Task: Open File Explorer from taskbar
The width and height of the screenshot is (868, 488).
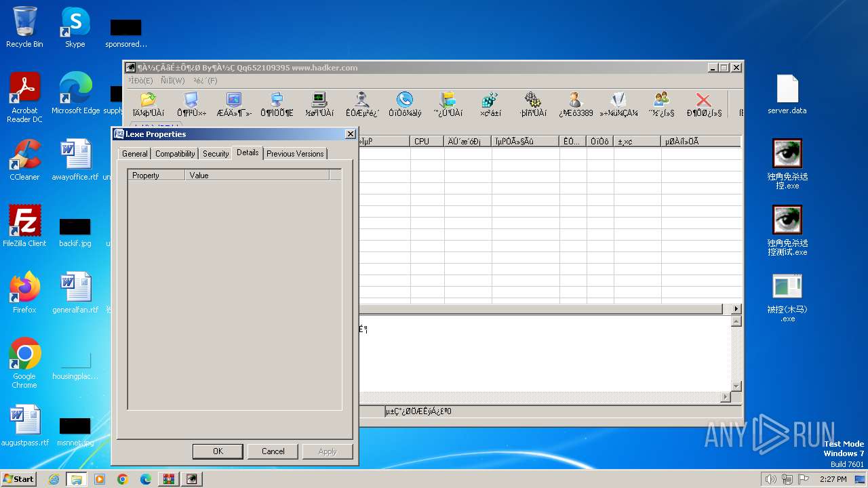Action: pyautogui.click(x=76, y=479)
